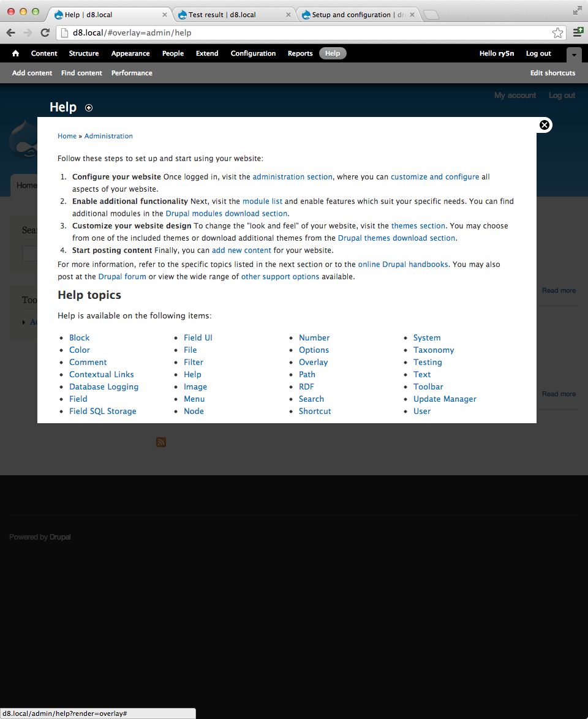
Task: Toggle the shortcuts drawer arrow in toolbar
Action: point(574,55)
